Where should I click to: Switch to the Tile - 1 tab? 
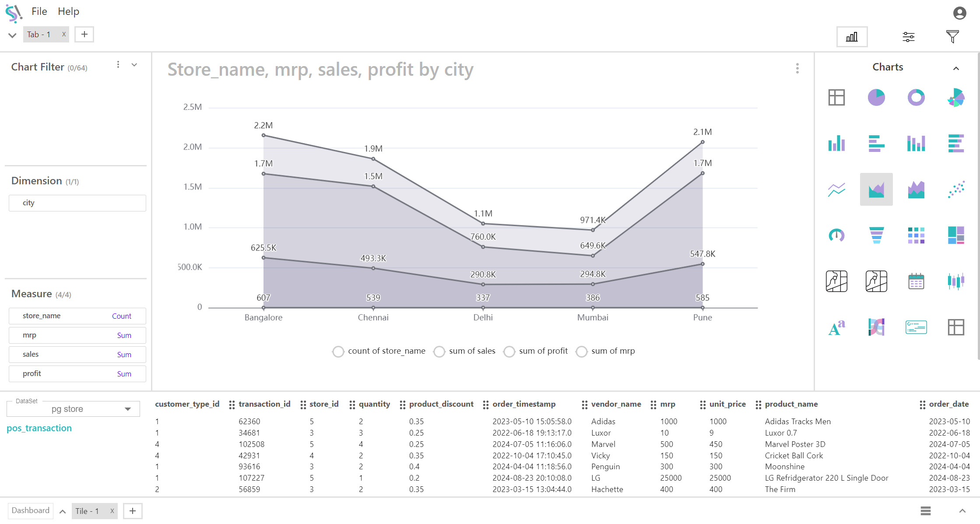click(88, 511)
